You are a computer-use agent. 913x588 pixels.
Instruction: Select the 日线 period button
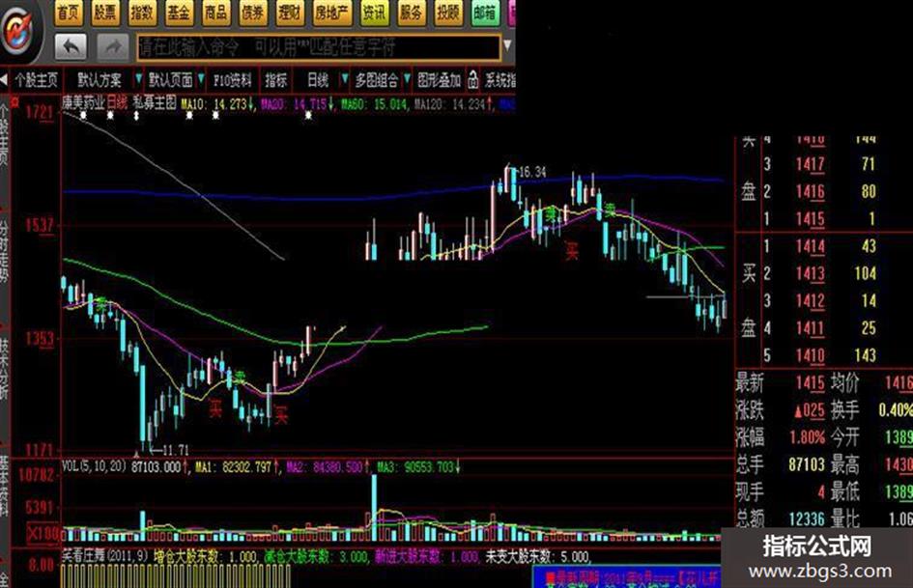click(x=318, y=80)
